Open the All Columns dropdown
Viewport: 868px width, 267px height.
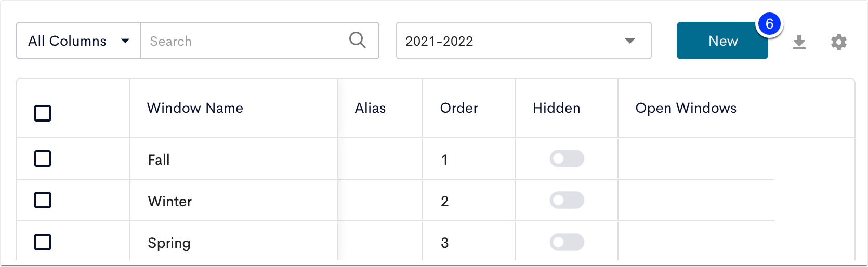pyautogui.click(x=78, y=41)
